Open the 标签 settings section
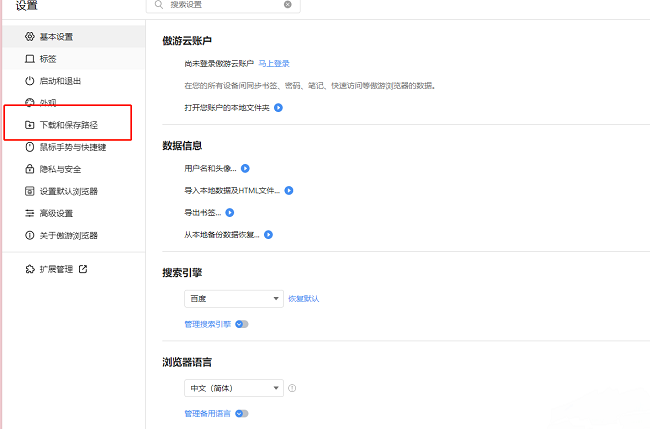This screenshot has width=650, height=429. pos(48,59)
